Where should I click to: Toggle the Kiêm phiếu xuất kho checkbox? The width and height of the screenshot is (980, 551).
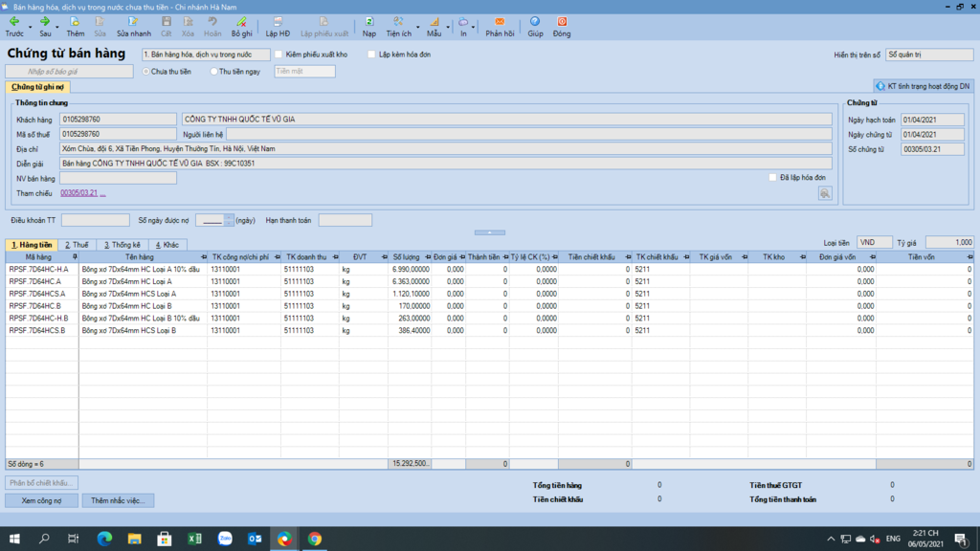click(x=278, y=55)
